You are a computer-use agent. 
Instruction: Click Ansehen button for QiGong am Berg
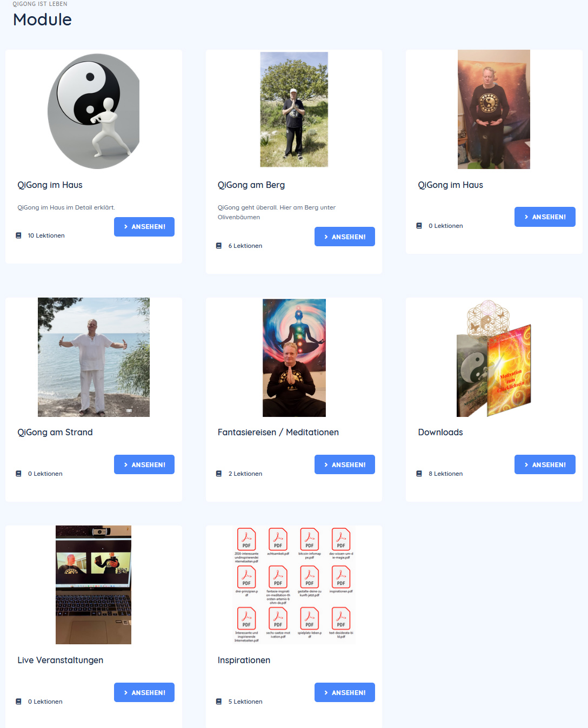(x=345, y=237)
